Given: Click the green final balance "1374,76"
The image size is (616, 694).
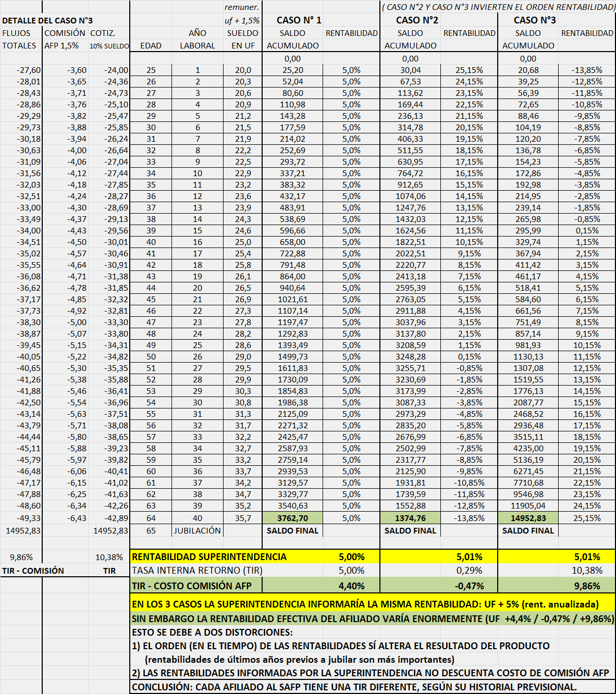Looking at the screenshot, I should coord(411,518).
